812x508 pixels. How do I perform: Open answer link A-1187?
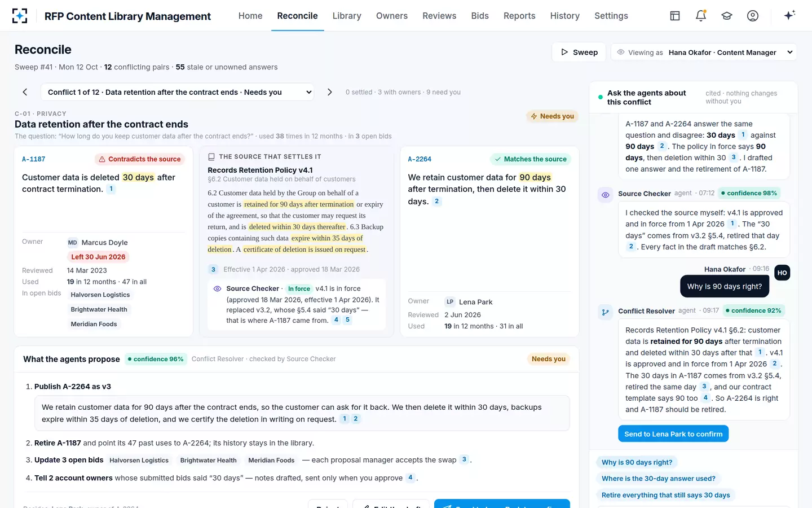[34, 159]
